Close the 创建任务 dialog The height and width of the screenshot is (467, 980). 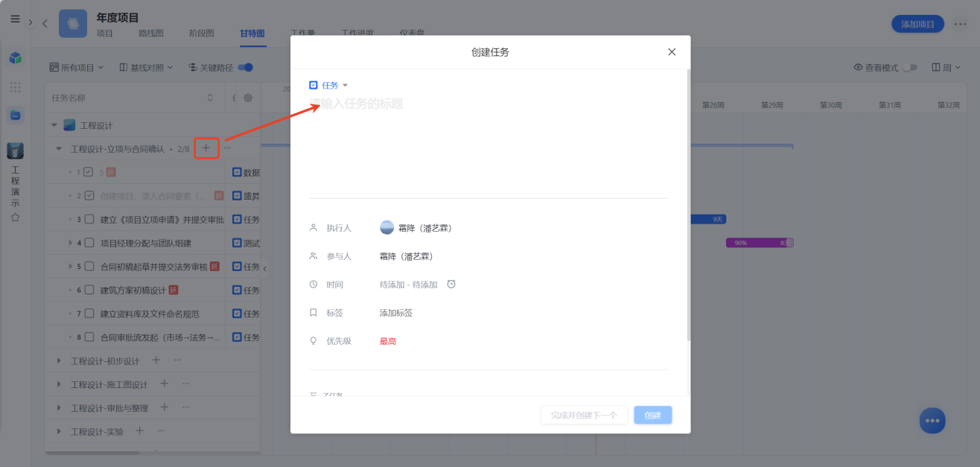point(672,52)
